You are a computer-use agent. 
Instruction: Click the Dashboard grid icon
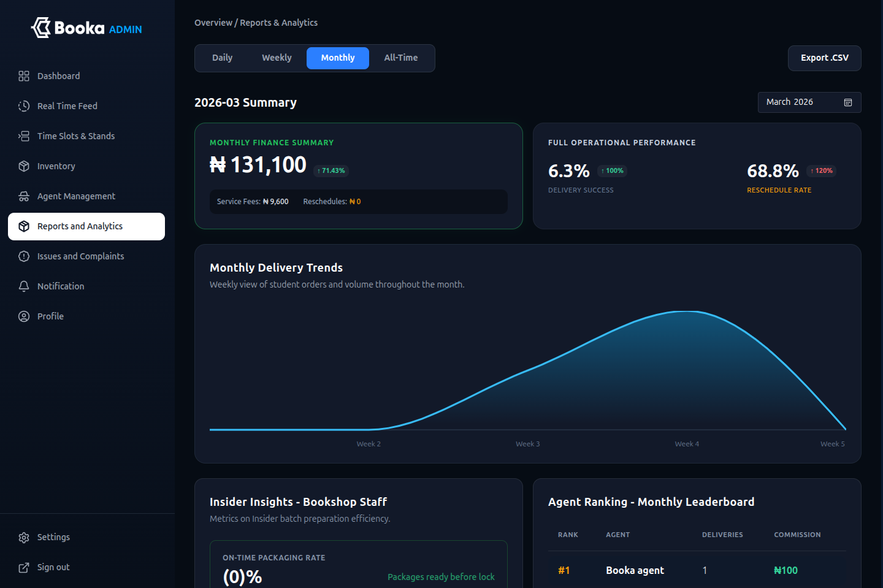24,76
